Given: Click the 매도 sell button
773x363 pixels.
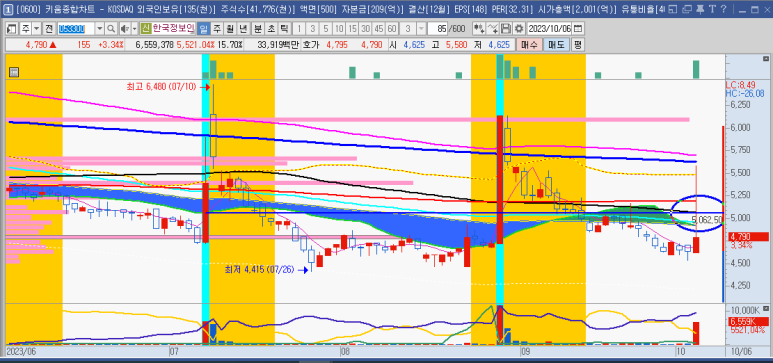Looking at the screenshot, I should pos(557,45).
